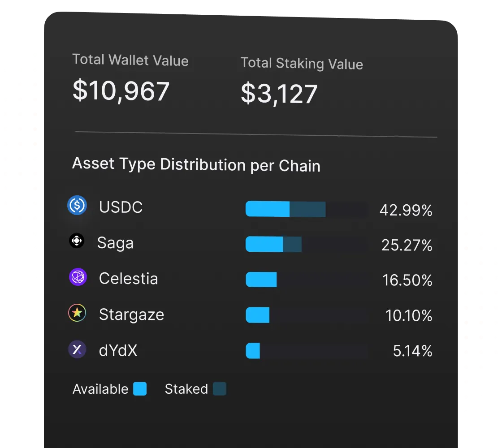The height and width of the screenshot is (448, 502).
Task: Select the 42.99% USDC percentage label
Action: (406, 210)
